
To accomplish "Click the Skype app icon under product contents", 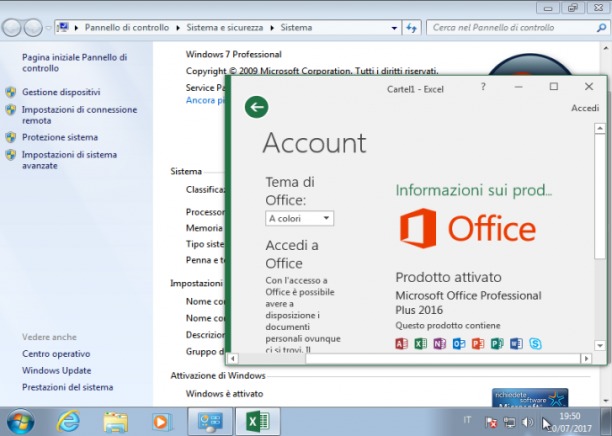I will (x=535, y=343).
